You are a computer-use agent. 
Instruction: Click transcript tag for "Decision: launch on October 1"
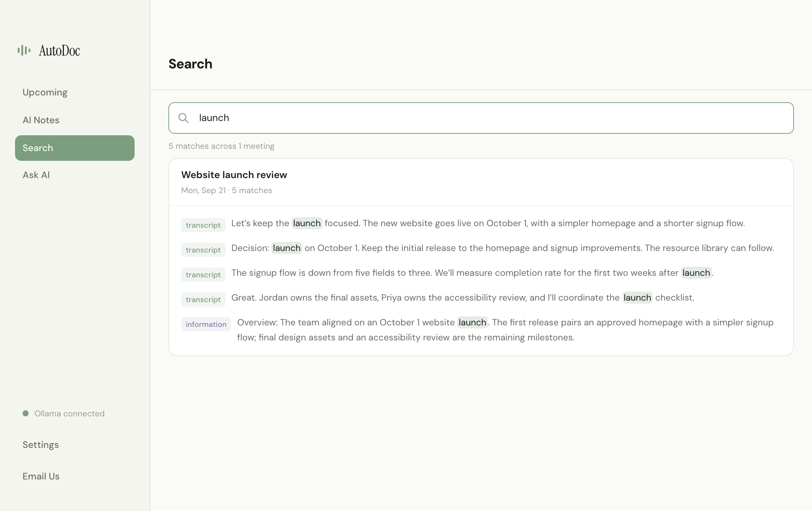pyautogui.click(x=203, y=250)
